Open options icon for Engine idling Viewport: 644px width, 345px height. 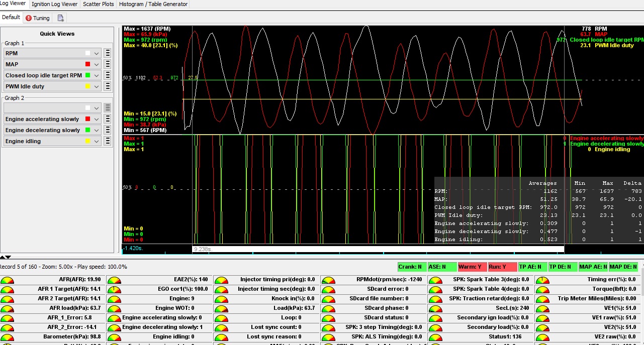(x=107, y=141)
